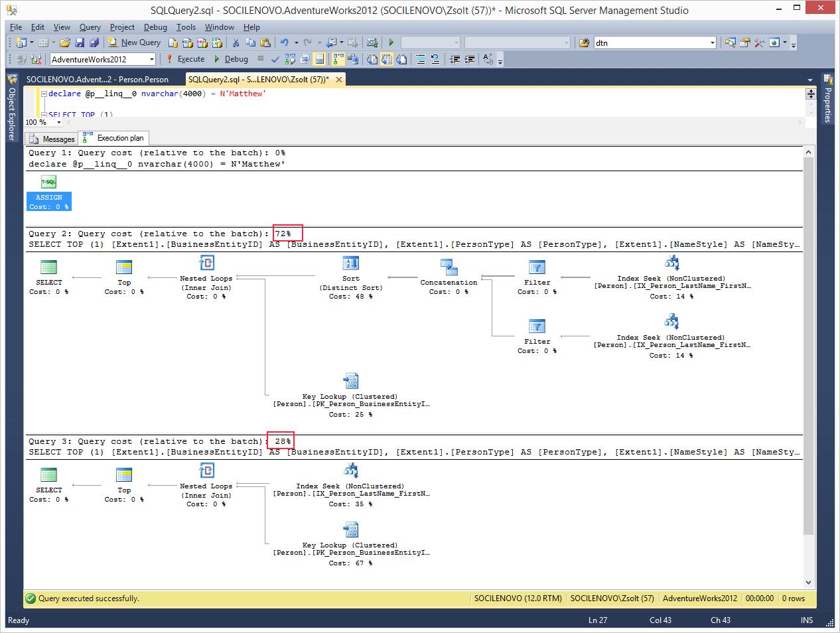This screenshot has height=633, width=840.
Task: Click the Paste clipboard icon
Action: click(x=265, y=42)
